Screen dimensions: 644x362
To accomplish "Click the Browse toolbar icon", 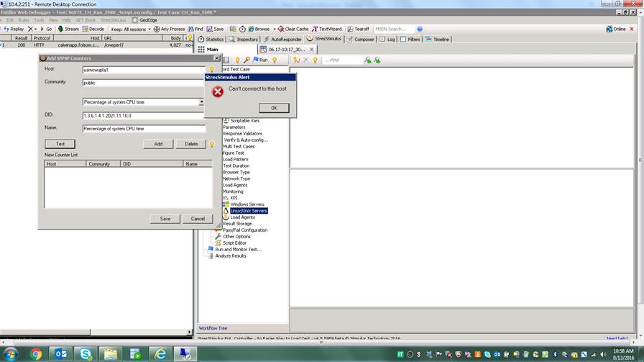I will click(x=251, y=30).
